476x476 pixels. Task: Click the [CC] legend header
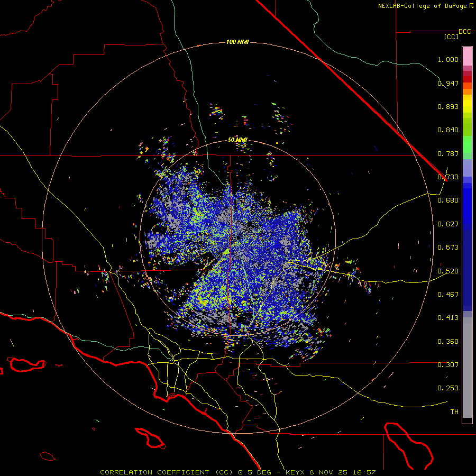(452, 36)
